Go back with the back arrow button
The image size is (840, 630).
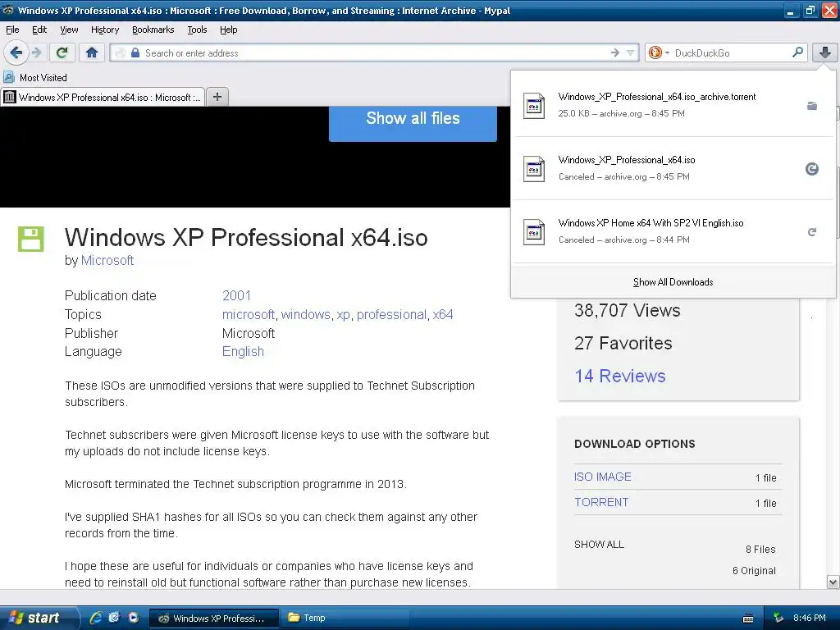[x=16, y=52]
